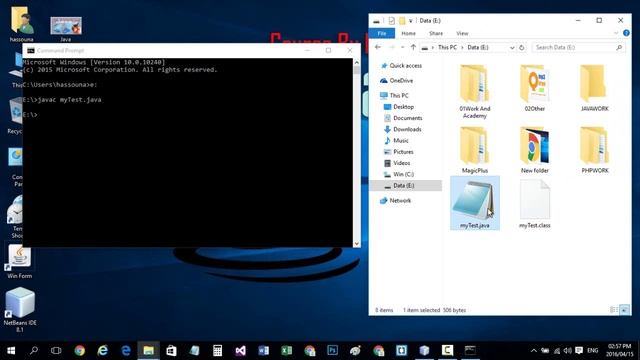This screenshot has width=640, height=360.
Task: Show hidden system tray icons
Action: point(533,351)
